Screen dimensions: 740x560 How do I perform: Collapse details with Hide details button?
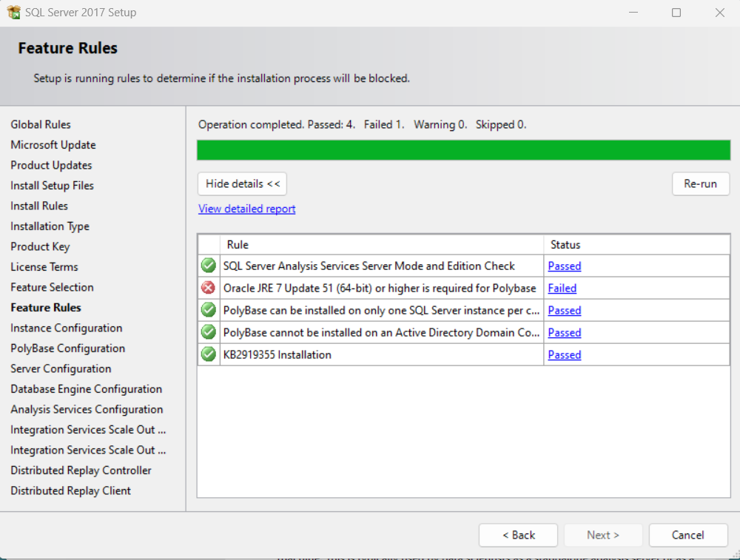(242, 183)
